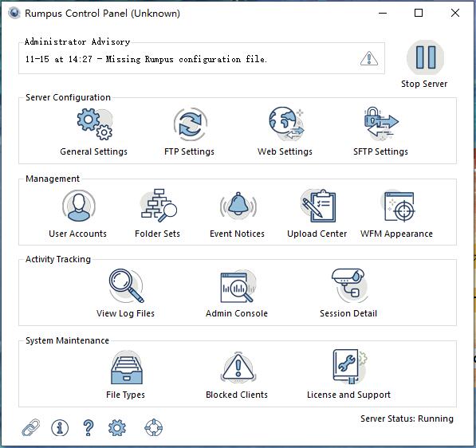Click the "Server Status: Running" text
Screen dimensions: 476x448
407,419
